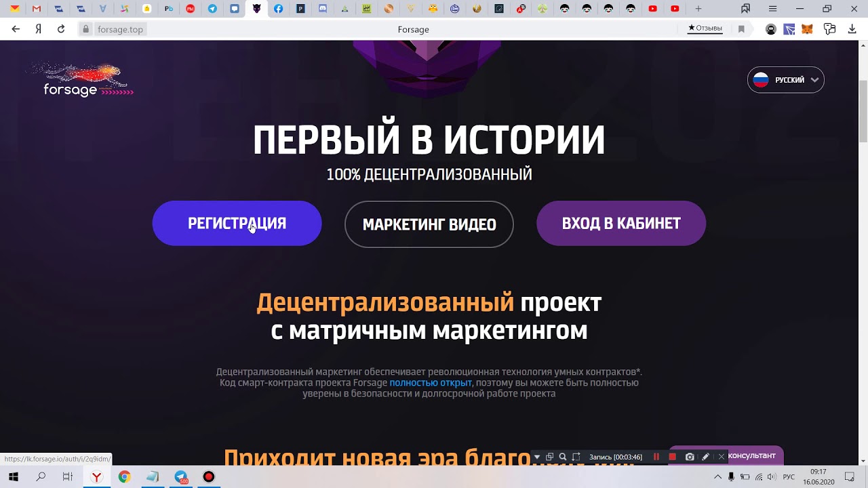Open the first YouTube browser tab
This screenshot has height=488, width=868.
(652, 9)
